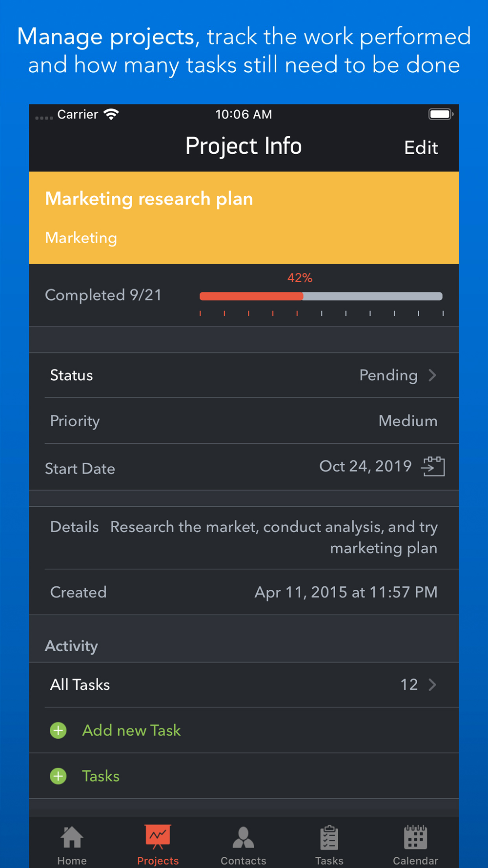Tap the Projects presentation chart icon
488x868 pixels.
[158, 837]
